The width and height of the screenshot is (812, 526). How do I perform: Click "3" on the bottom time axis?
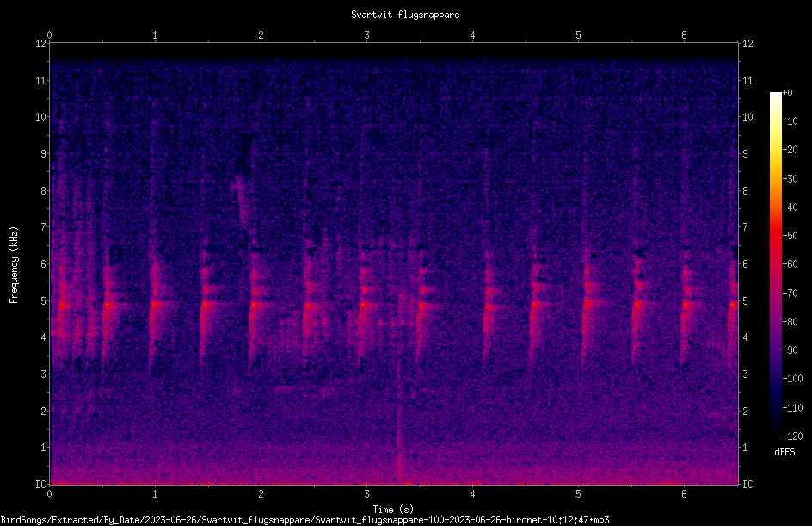point(366,494)
